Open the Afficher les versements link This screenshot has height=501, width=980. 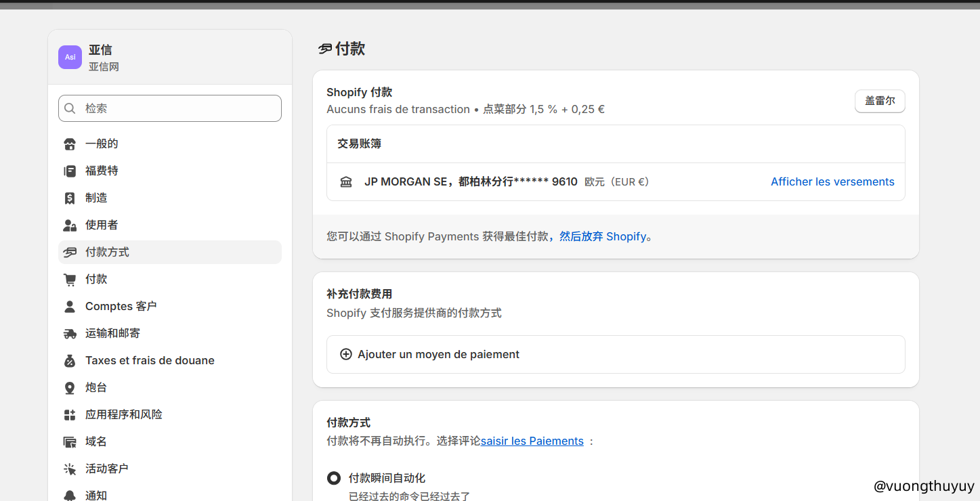click(832, 182)
